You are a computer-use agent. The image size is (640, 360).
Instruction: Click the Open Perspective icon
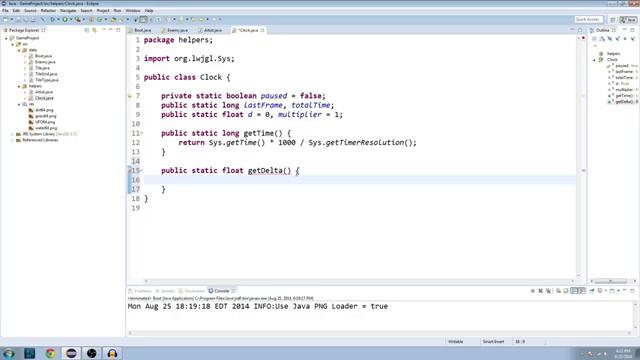612,20
